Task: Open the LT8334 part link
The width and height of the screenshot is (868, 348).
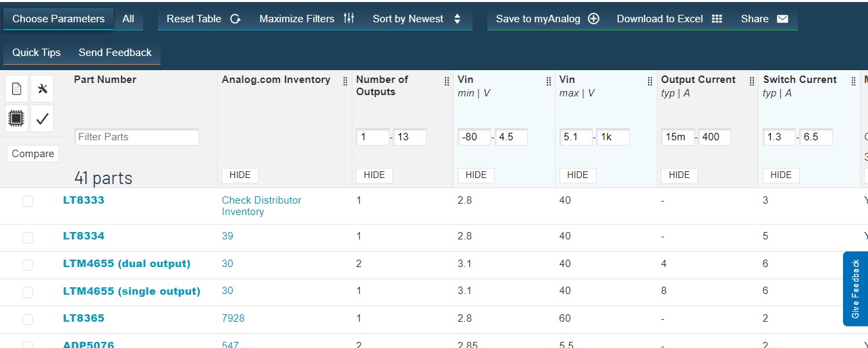Action: pyautogui.click(x=84, y=236)
